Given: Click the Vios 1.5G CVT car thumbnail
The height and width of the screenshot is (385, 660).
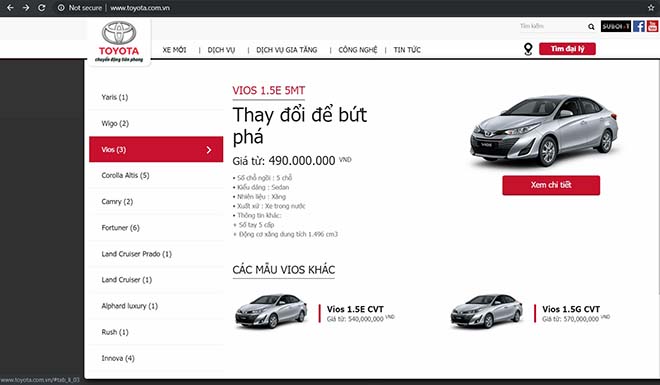Looking at the screenshot, I should pyautogui.click(x=487, y=311).
